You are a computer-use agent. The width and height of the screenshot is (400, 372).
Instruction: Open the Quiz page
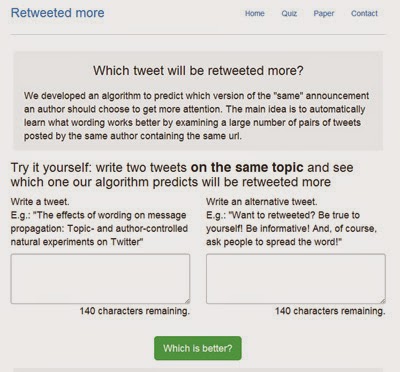(x=289, y=13)
